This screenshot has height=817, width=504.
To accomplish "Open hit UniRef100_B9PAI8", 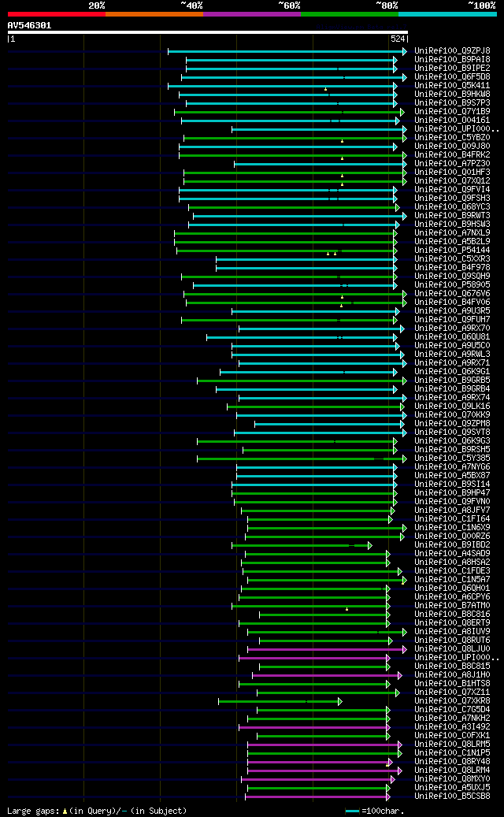I will click(452, 60).
